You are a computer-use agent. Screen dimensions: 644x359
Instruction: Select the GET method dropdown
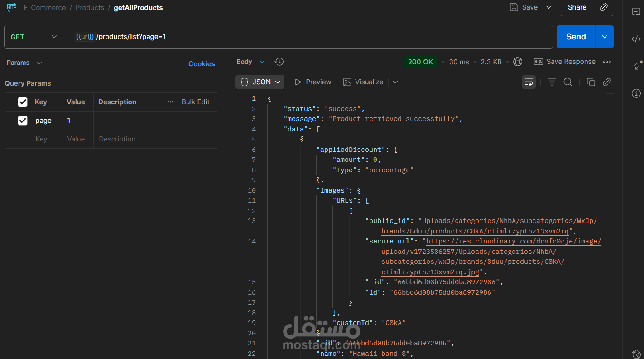pos(34,37)
